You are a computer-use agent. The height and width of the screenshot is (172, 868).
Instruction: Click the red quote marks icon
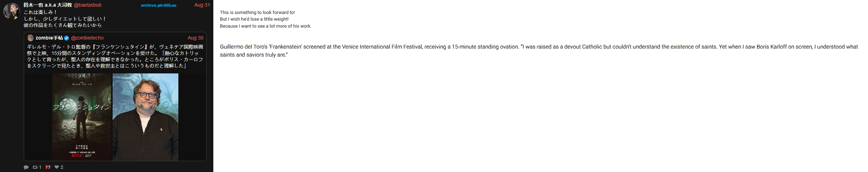[x=48, y=167]
